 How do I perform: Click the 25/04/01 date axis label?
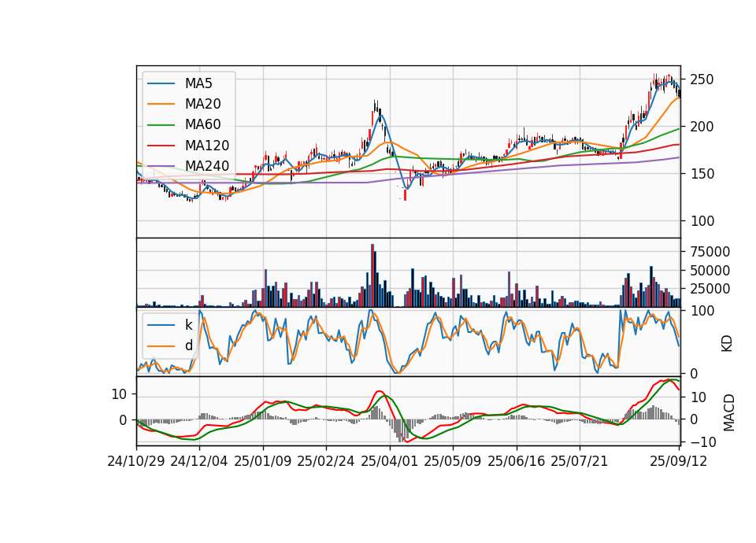(389, 461)
